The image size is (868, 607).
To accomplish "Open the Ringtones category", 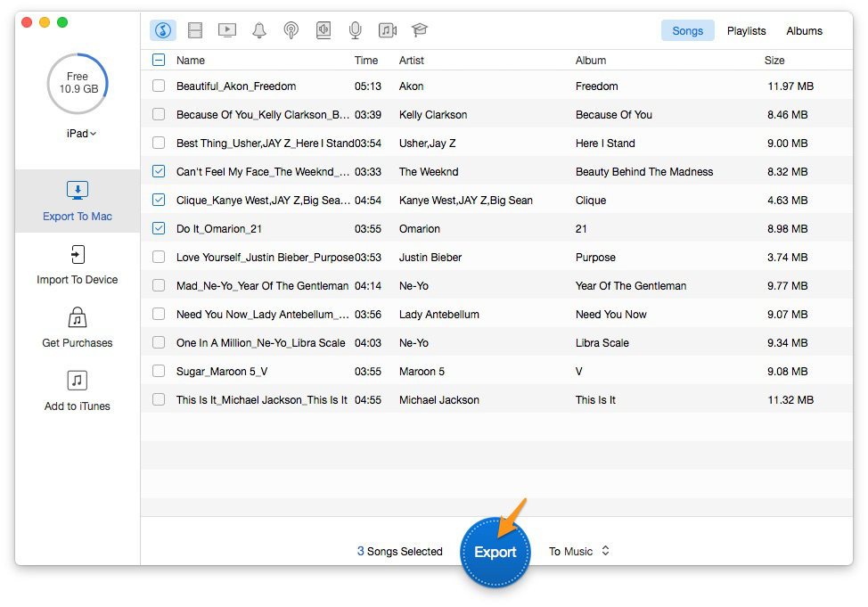I will (258, 29).
